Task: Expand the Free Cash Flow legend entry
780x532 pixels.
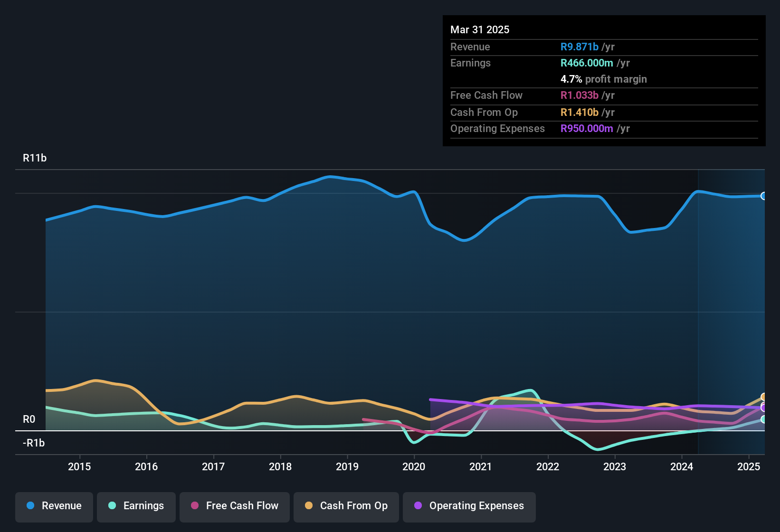Action: 234,506
